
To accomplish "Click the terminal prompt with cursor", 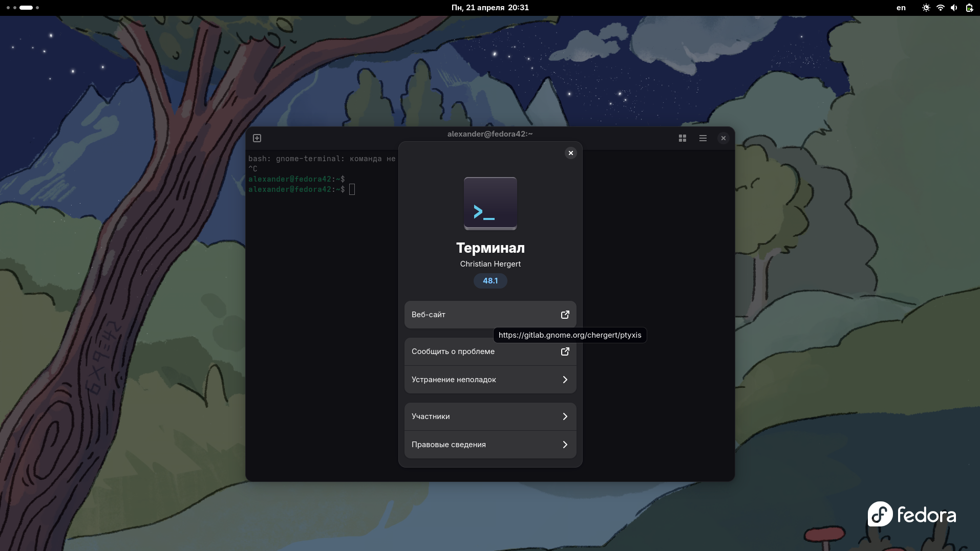I will click(x=302, y=189).
